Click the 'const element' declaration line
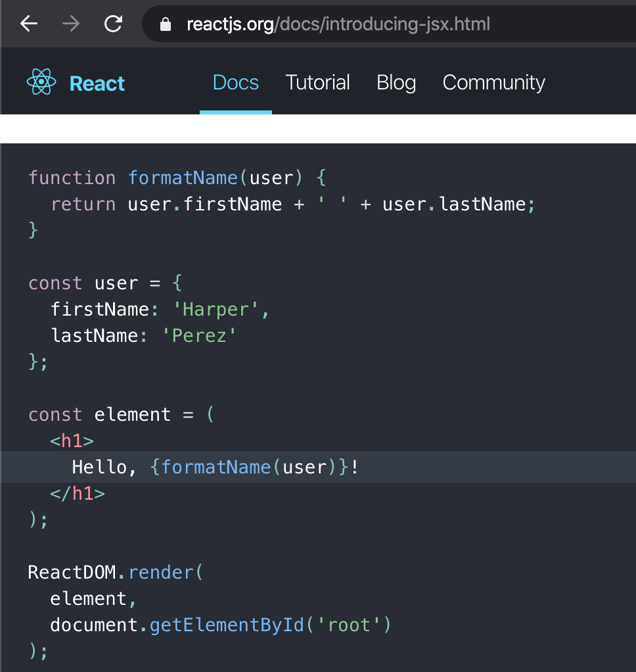 click(121, 415)
